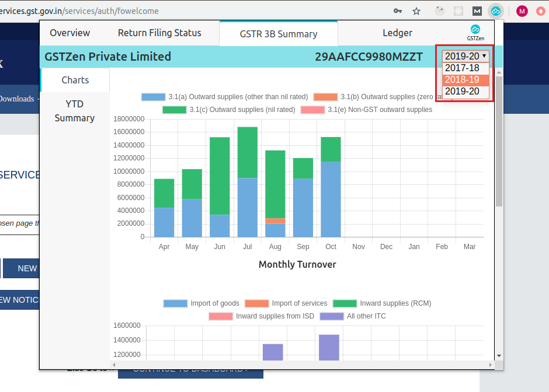The width and height of the screenshot is (549, 392).
Task: Choose 2018-19 from the year list
Action: [465, 80]
